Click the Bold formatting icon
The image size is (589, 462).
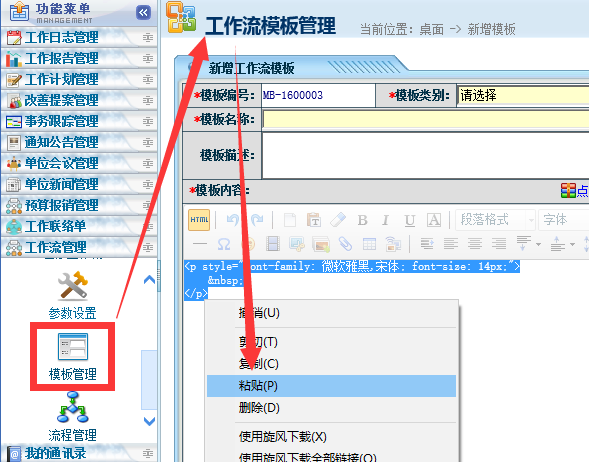click(x=362, y=220)
